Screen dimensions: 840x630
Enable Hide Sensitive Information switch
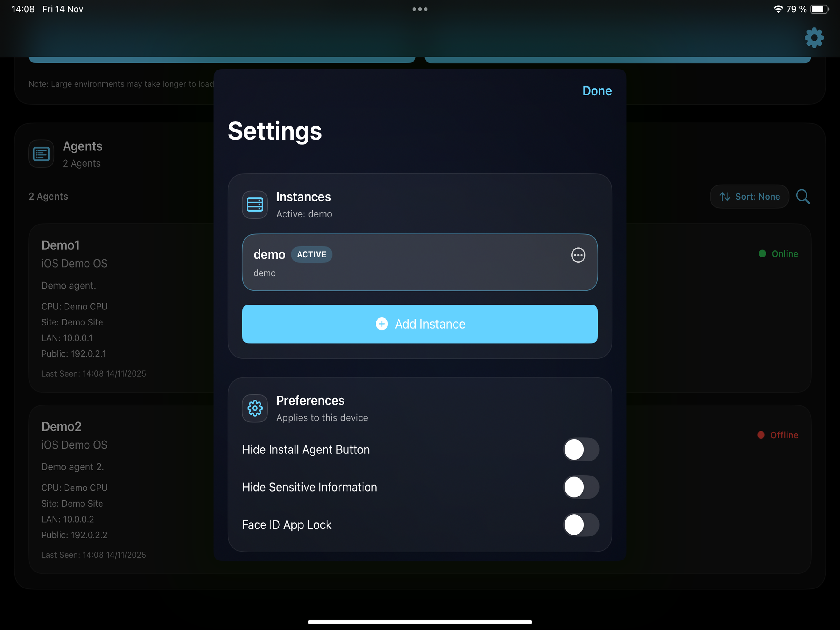coord(581,487)
